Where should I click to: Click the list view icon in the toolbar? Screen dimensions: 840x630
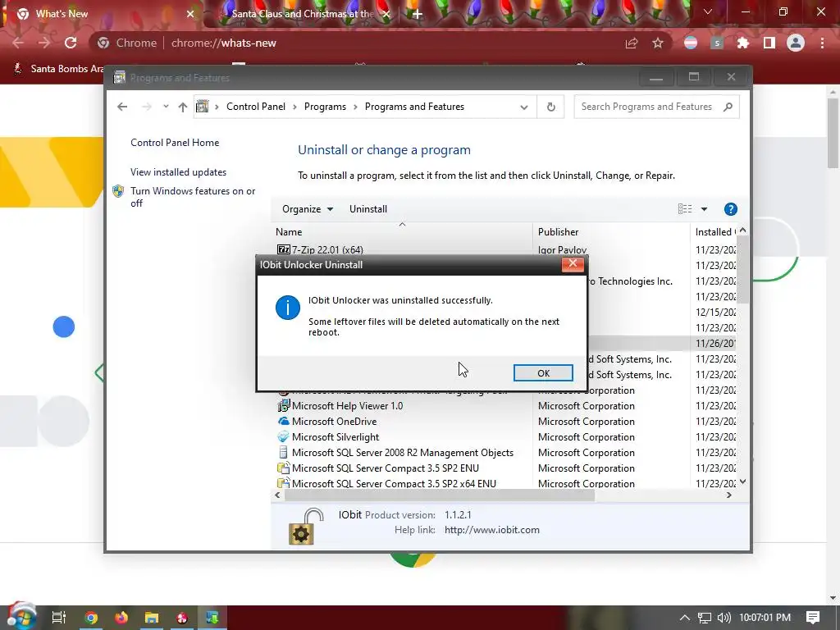click(x=685, y=209)
